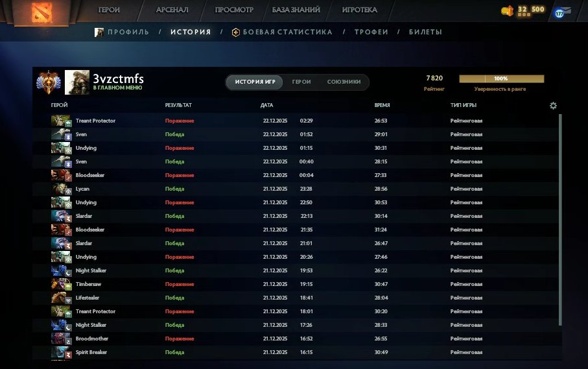Click Timbersaw hero portrait icon
This screenshot has width=588, height=369.
click(x=61, y=284)
